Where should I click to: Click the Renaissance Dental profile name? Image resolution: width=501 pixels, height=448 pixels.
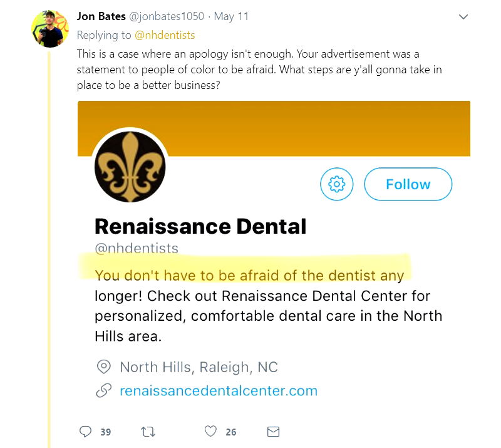pyautogui.click(x=200, y=226)
